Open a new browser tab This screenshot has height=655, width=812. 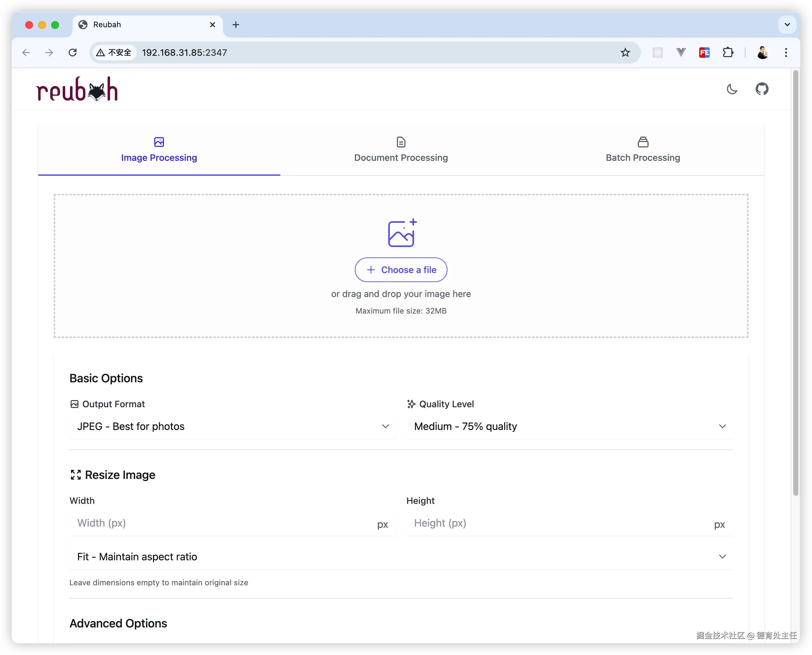pyautogui.click(x=236, y=25)
